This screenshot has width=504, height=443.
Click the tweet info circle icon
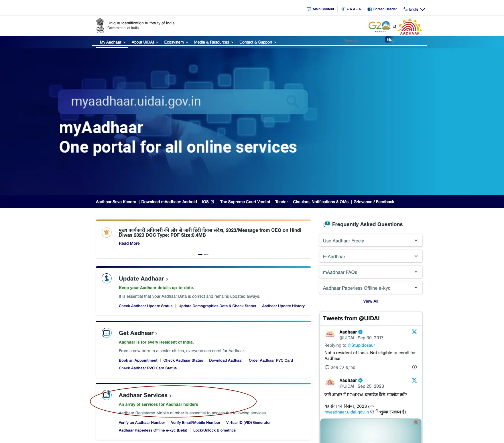point(414,367)
